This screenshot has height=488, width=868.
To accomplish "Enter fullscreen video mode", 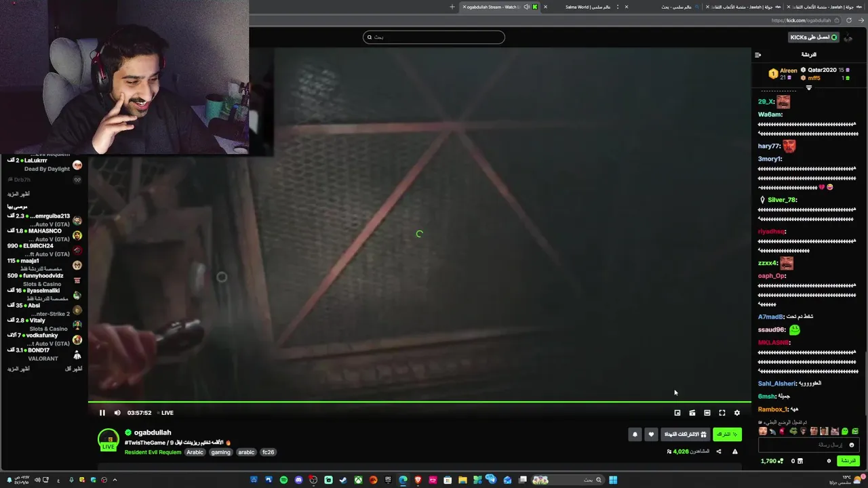I will (722, 413).
